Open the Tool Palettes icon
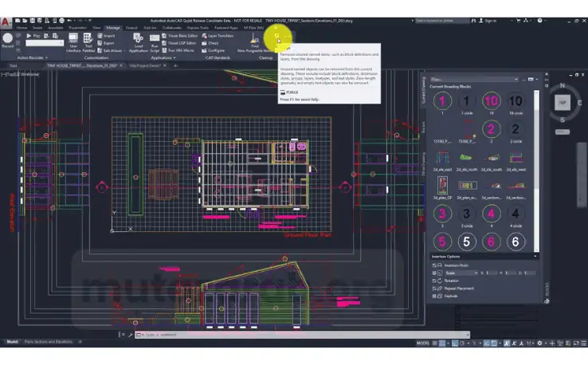This screenshot has height=365, width=588. 88,43
